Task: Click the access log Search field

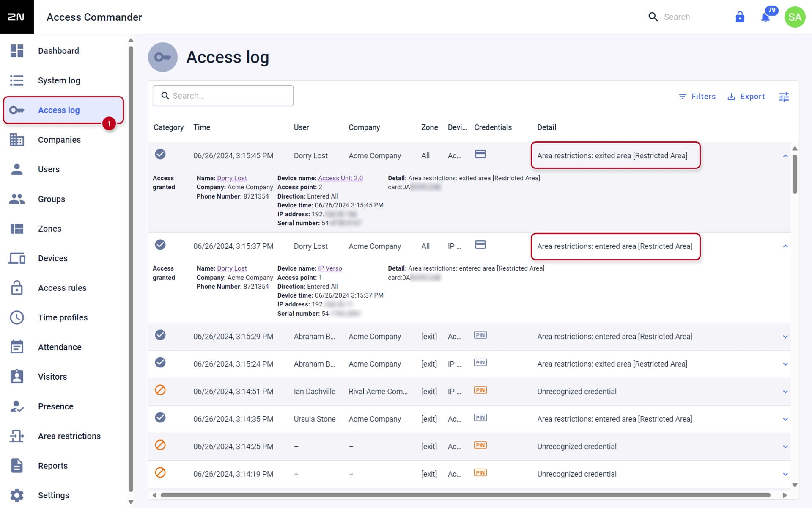Action: click(x=223, y=96)
